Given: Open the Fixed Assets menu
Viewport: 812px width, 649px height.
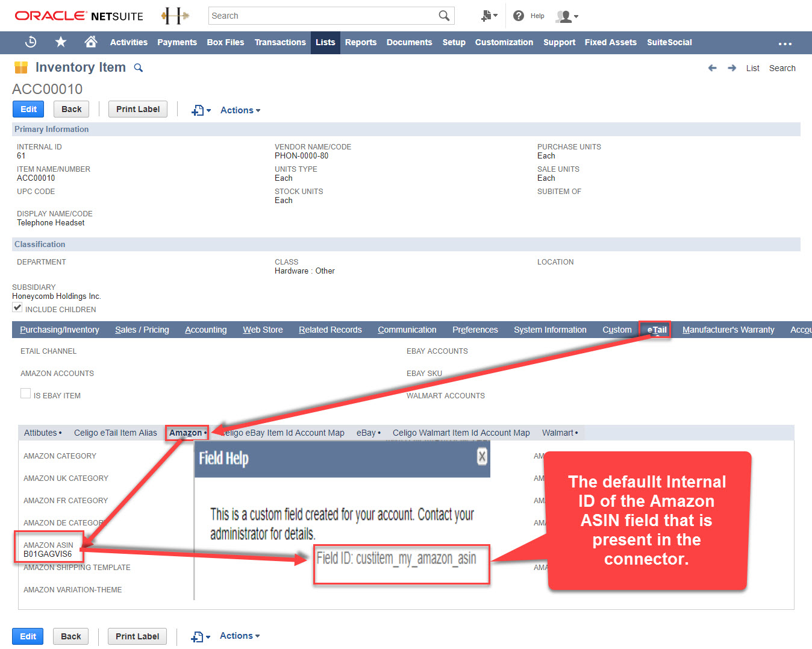Looking at the screenshot, I should click(611, 42).
